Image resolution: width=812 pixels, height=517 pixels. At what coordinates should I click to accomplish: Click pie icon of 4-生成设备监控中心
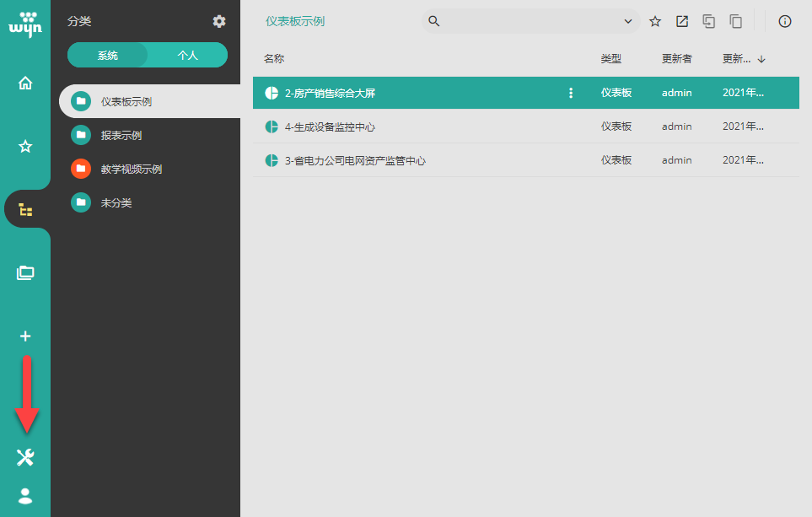(x=272, y=127)
